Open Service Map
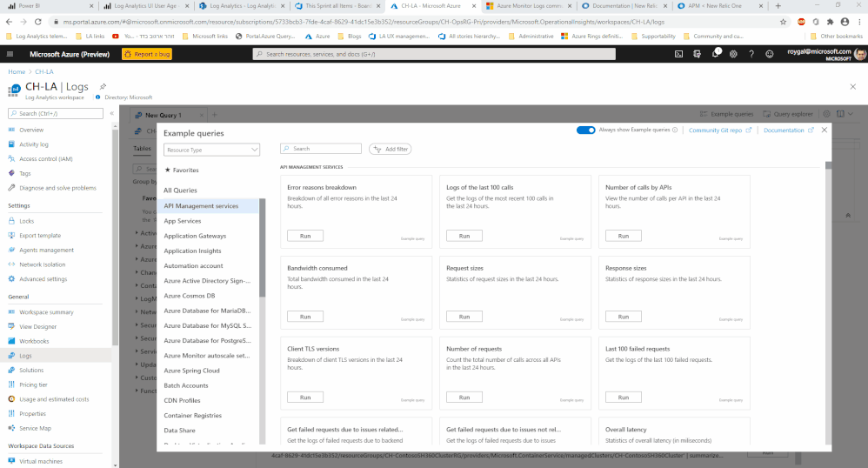The width and height of the screenshot is (868, 468). pos(35,428)
